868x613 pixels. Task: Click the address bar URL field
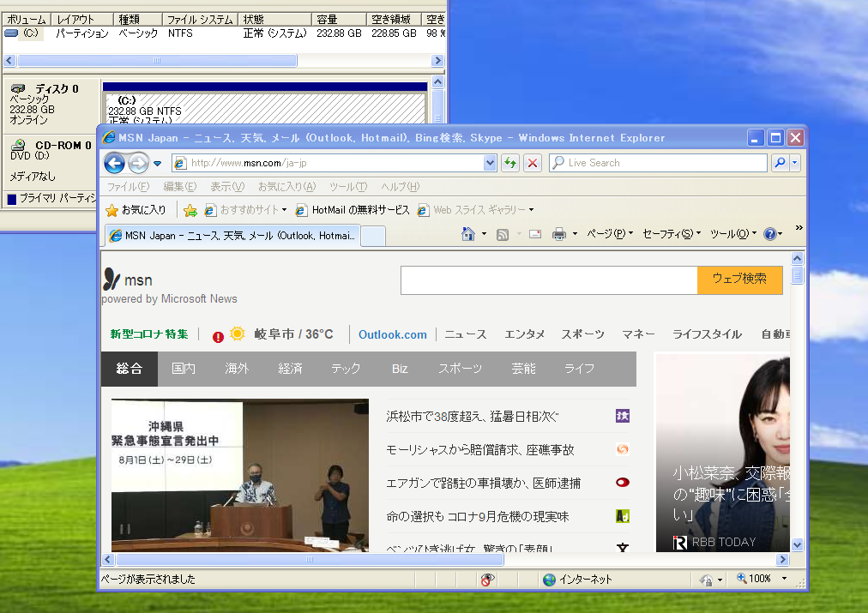328,163
